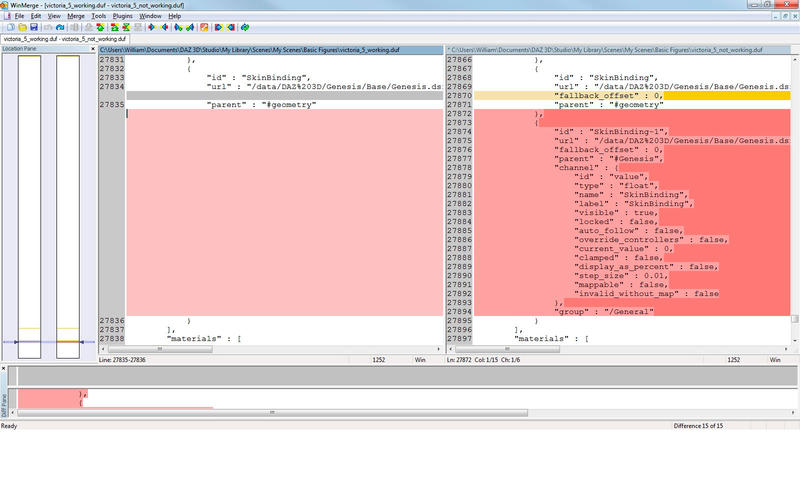Select the victoria_5_working.duf comparison tab

(65, 39)
